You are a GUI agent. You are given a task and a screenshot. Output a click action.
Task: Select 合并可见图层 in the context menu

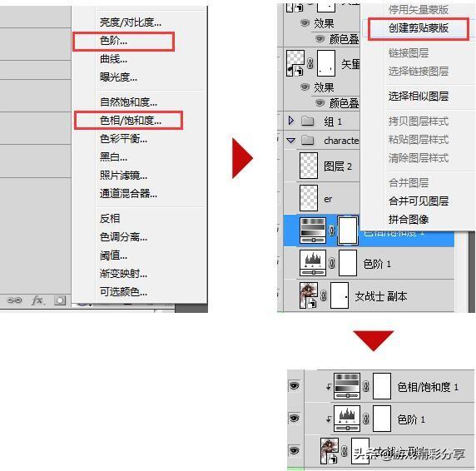pos(419,201)
